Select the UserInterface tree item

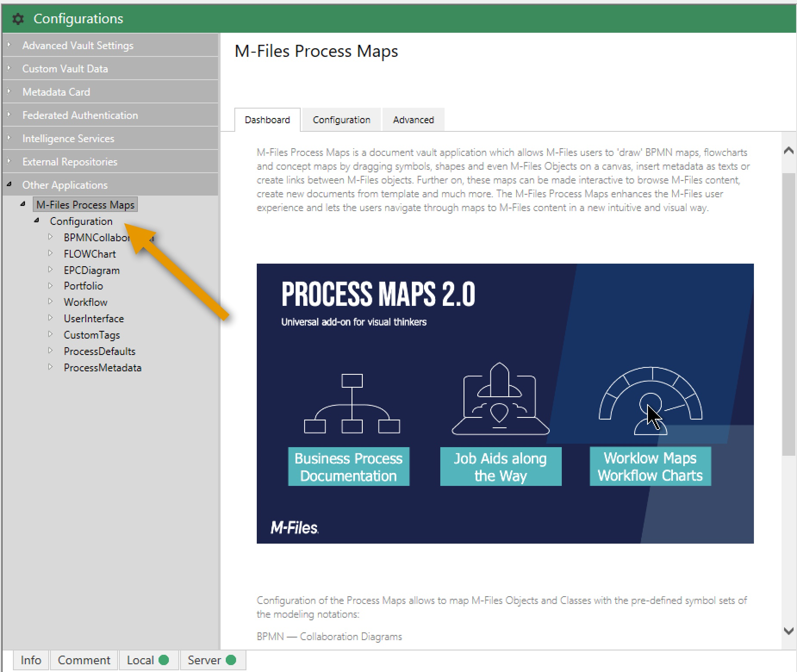93,318
